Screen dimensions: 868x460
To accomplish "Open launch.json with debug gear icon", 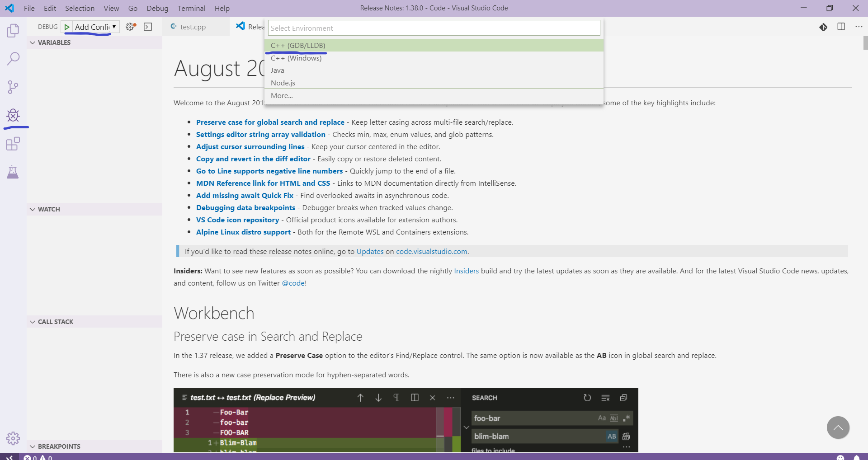I will pyautogui.click(x=131, y=27).
